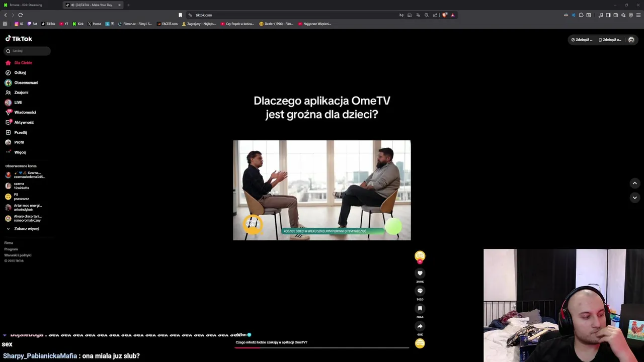The image size is (644, 362).
Task: Go to the next video arrow
Action: [x=634, y=198]
